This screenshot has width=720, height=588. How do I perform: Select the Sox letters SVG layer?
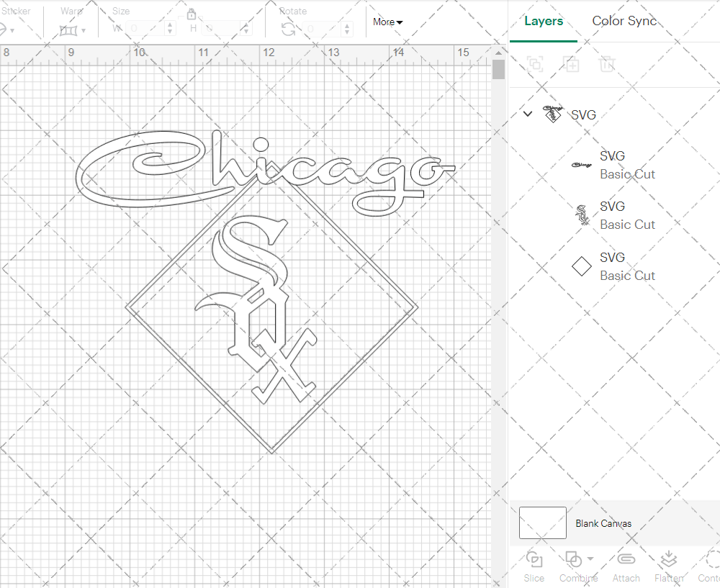pos(614,215)
